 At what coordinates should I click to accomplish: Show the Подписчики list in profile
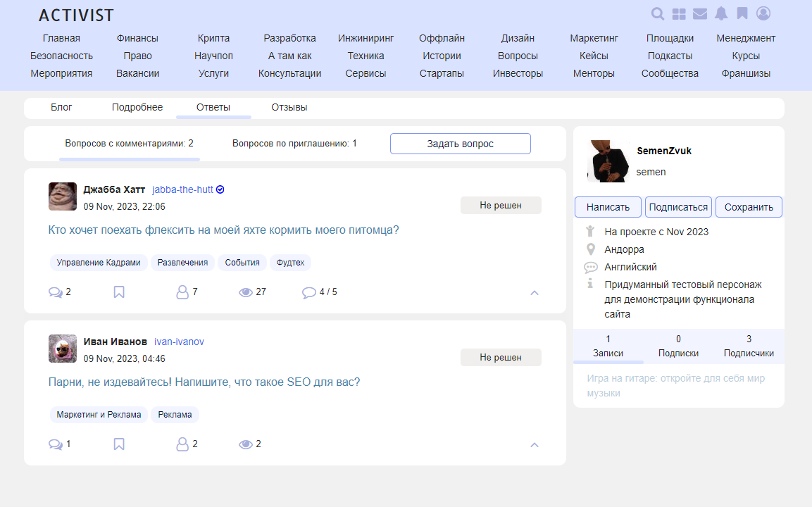(x=749, y=346)
